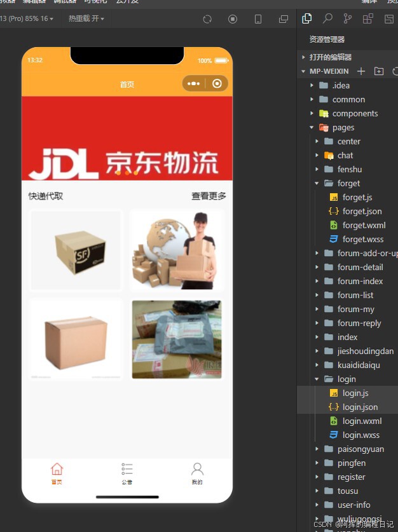Select the paisongyuan folder
398x532 pixels.
pos(360,449)
